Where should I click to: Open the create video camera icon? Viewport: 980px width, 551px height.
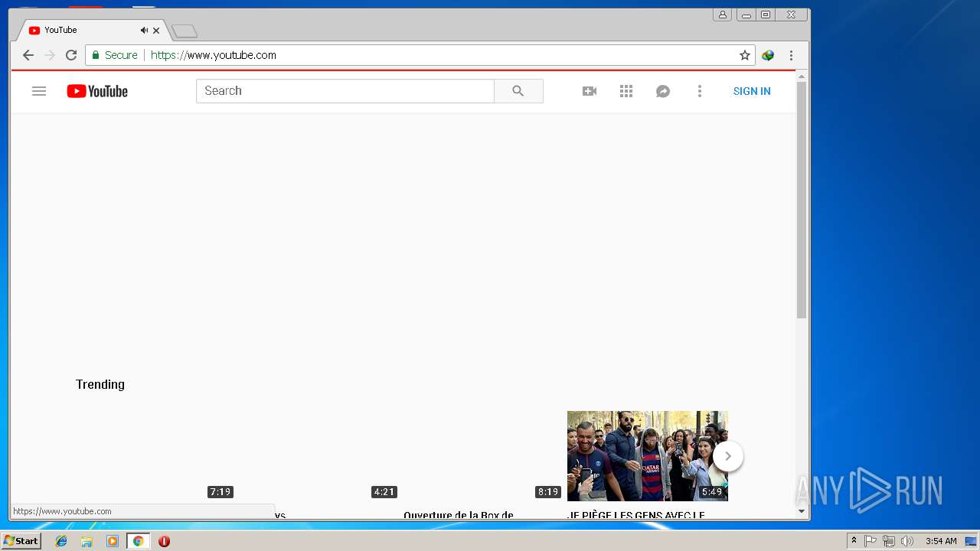pyautogui.click(x=590, y=91)
